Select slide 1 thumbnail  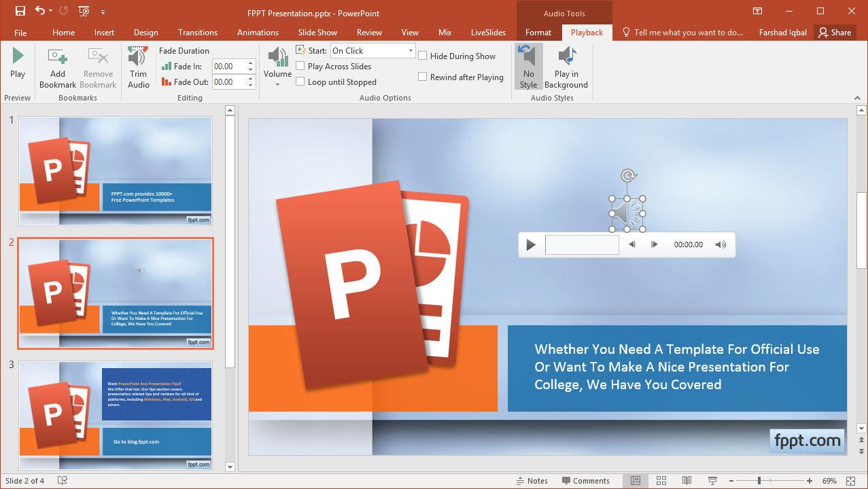click(116, 171)
